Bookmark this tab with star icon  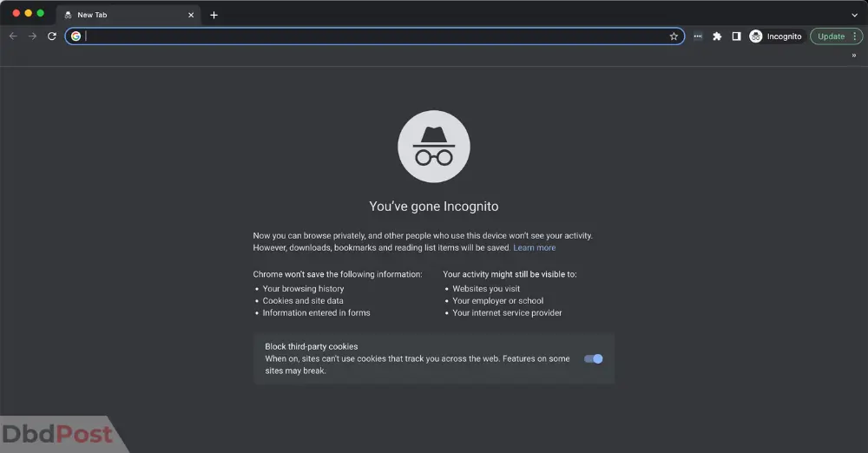pos(674,36)
